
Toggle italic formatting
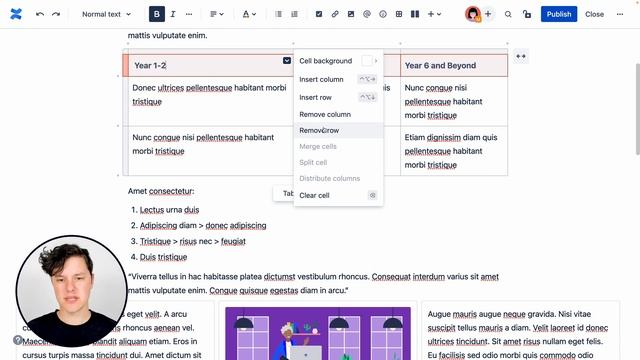(x=173, y=14)
